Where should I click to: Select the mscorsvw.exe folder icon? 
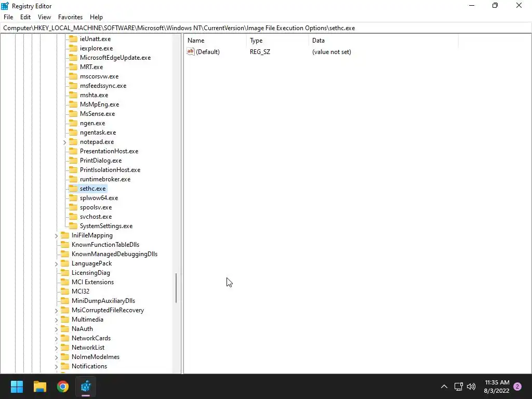[x=73, y=76]
